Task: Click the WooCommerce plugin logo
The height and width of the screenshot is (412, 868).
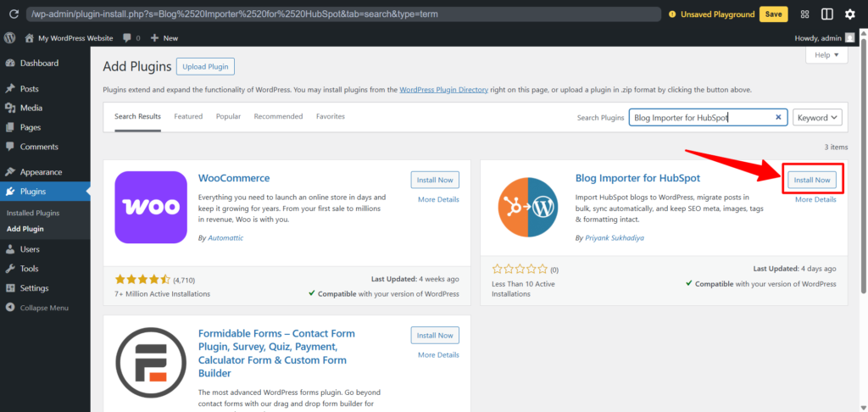Action: click(x=150, y=208)
